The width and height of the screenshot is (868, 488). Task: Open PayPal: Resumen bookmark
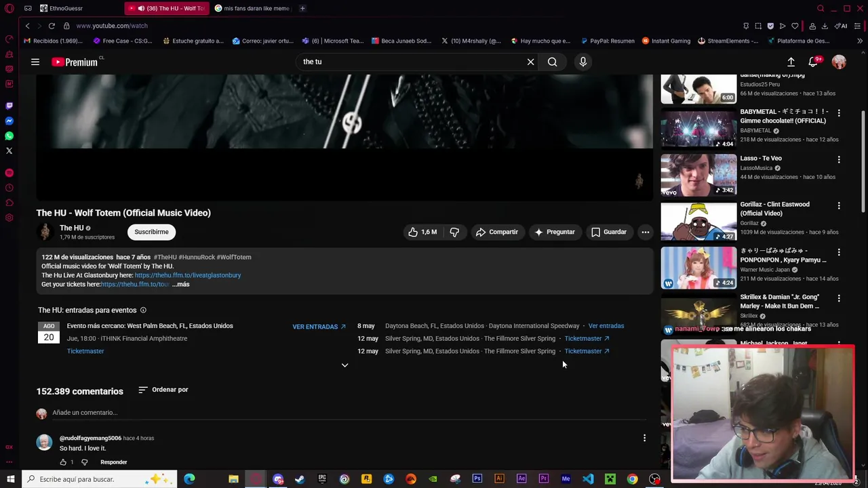pyautogui.click(x=607, y=41)
